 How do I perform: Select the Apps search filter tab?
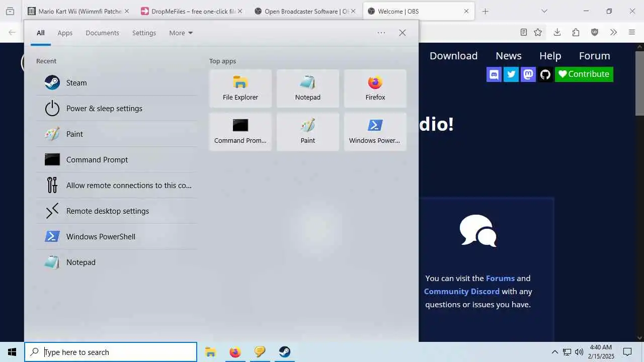pyautogui.click(x=65, y=33)
